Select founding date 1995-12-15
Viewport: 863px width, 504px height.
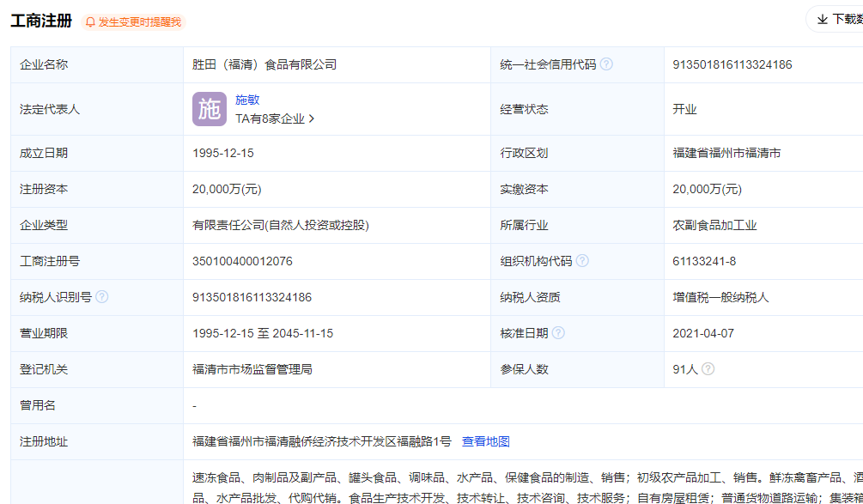coord(223,153)
